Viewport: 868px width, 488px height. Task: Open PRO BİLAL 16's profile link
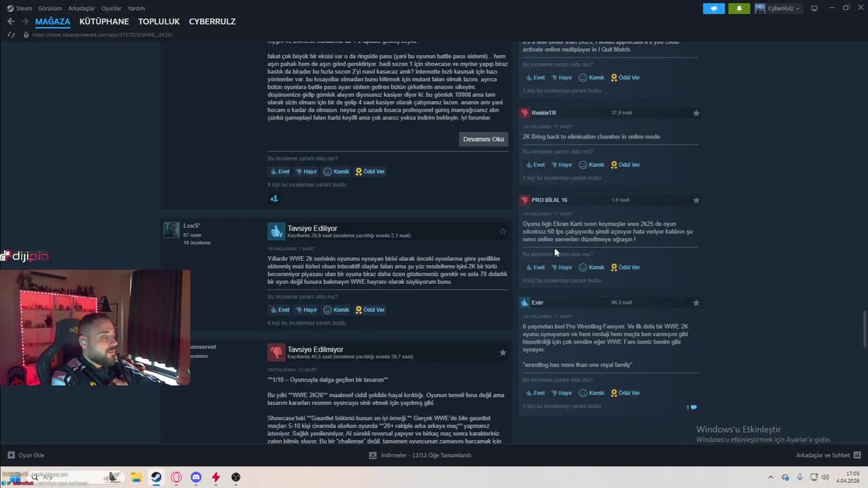pyautogui.click(x=549, y=200)
